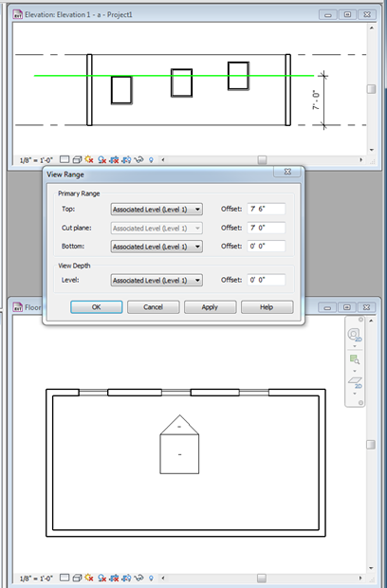Viewport: 387px width, 588px height.
Task: Open Detail Level icon in Elevation view bar
Action: [64, 159]
